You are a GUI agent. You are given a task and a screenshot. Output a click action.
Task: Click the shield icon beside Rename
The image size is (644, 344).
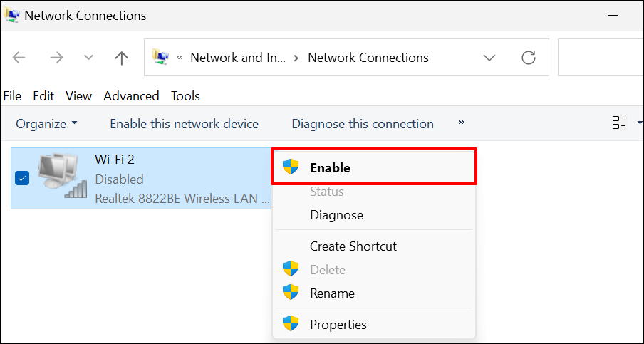point(291,293)
